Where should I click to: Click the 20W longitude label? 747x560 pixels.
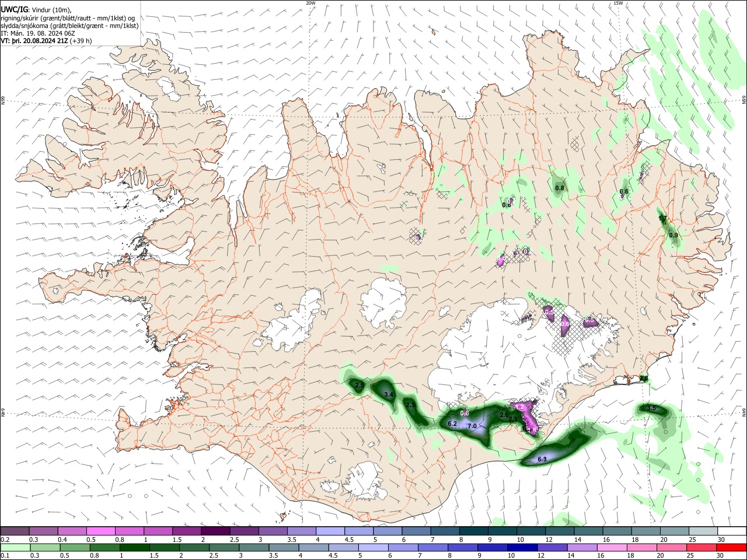[x=310, y=3]
